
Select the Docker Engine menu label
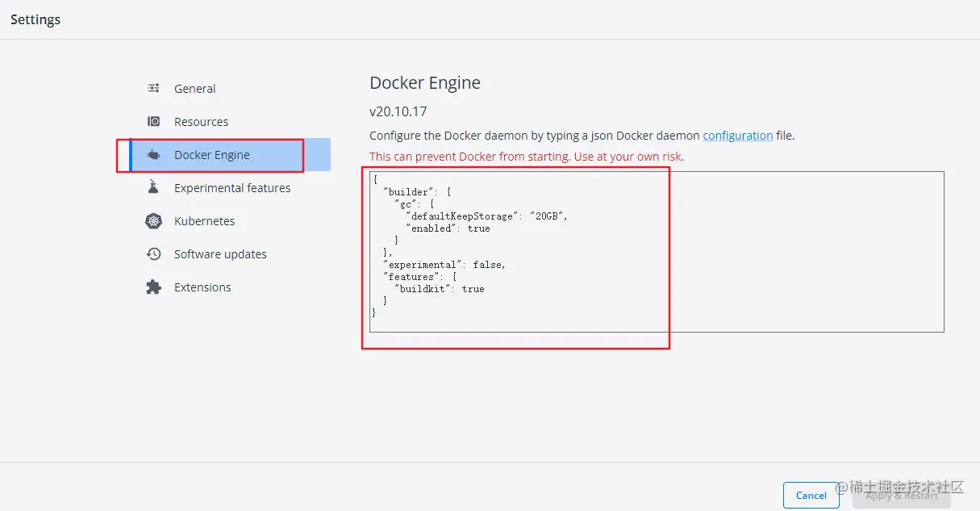[212, 155]
